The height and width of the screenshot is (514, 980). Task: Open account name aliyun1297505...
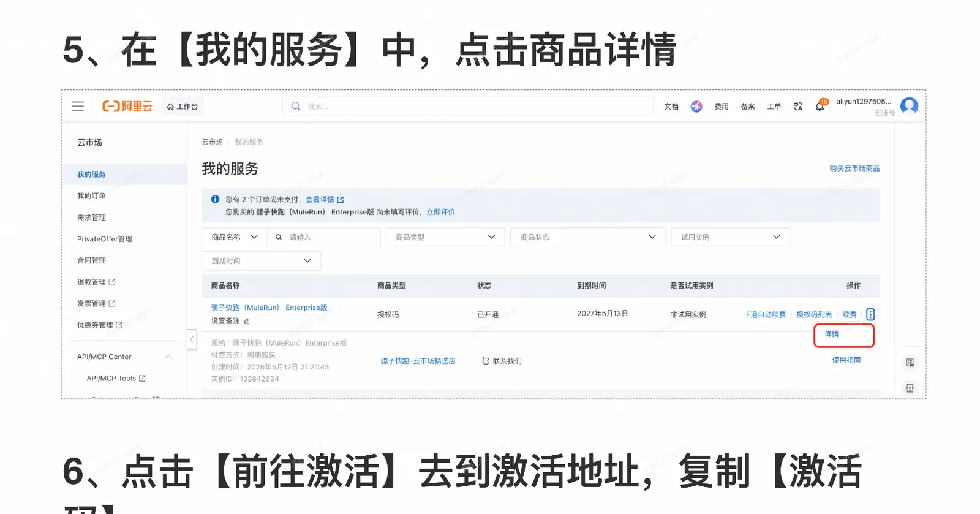click(x=864, y=102)
